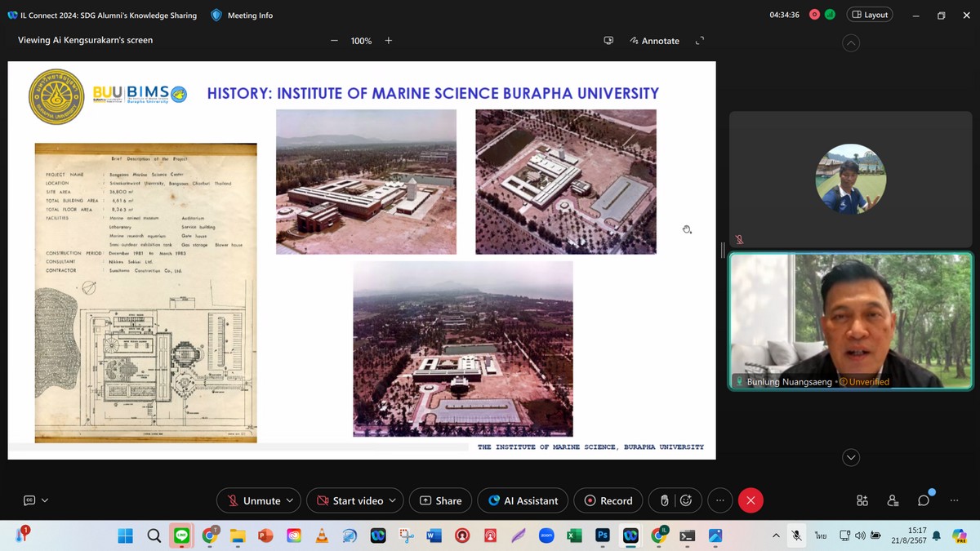Open the Layout menu

(x=869, y=15)
